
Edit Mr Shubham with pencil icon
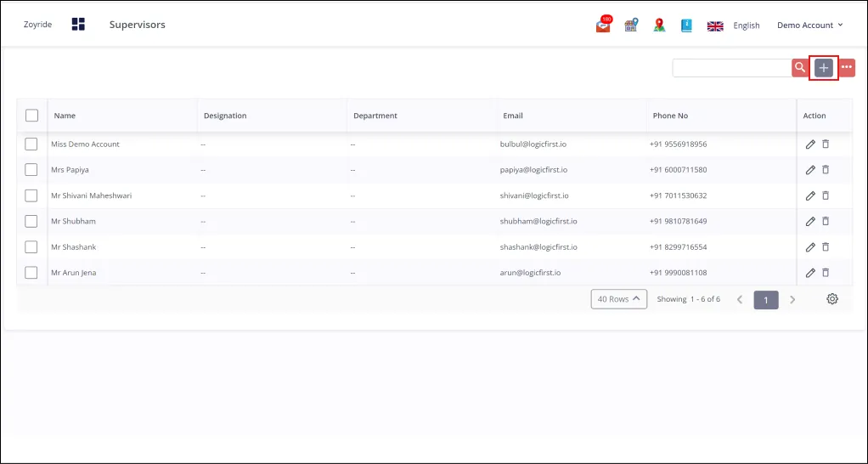(810, 222)
